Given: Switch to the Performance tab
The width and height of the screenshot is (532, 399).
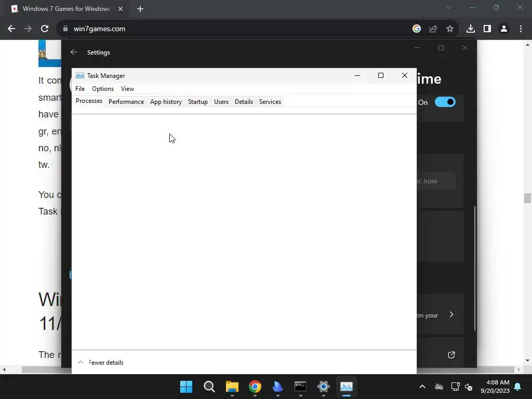Looking at the screenshot, I should pos(126,102).
